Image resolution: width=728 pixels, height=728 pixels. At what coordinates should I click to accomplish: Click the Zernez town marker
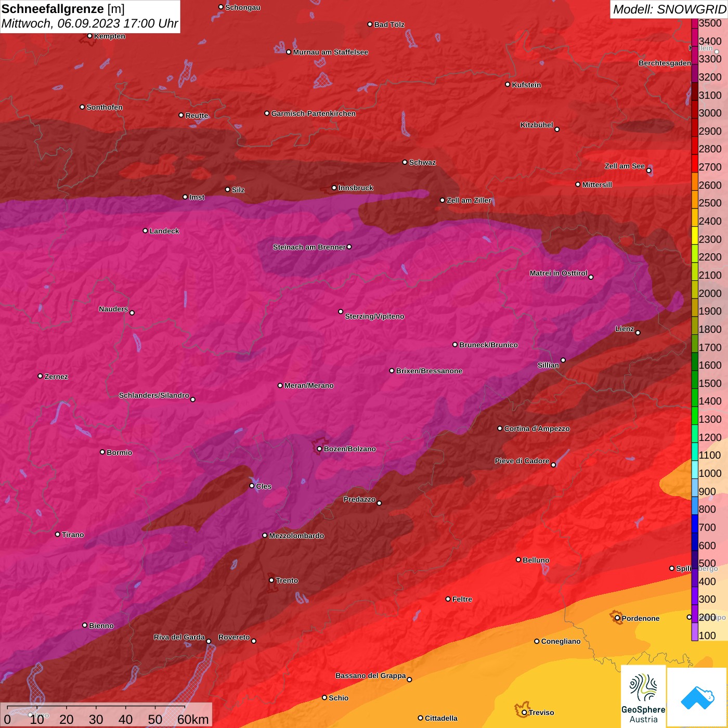(40, 376)
